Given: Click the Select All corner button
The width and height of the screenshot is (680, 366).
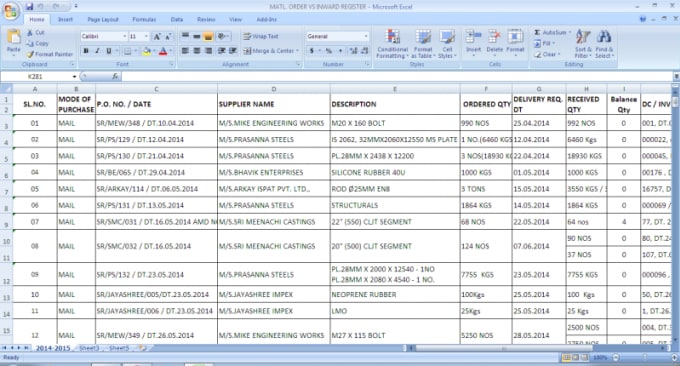Looking at the screenshot, I should click(6, 89).
